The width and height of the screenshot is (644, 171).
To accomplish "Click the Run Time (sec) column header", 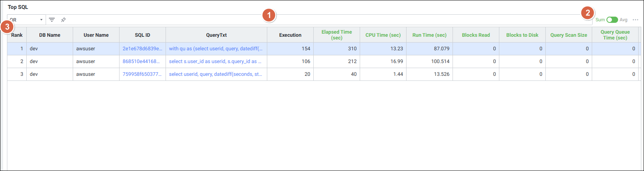I will pyautogui.click(x=429, y=35).
